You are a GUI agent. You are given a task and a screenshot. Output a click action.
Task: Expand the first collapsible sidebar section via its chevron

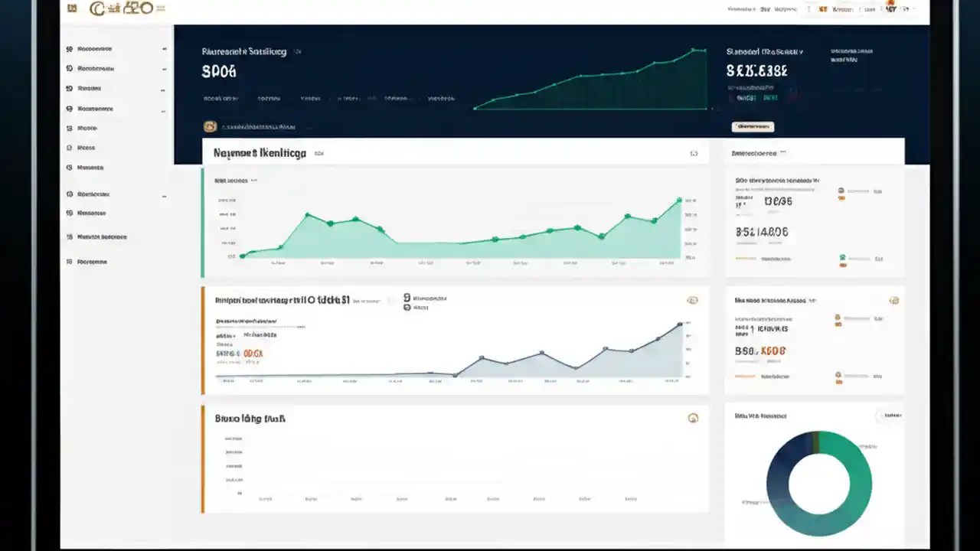pos(165,48)
